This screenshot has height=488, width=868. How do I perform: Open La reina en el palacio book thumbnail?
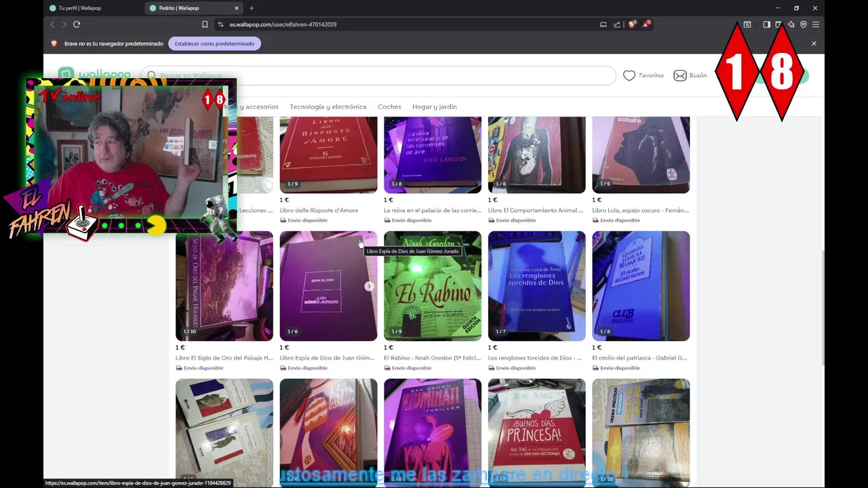(x=433, y=155)
